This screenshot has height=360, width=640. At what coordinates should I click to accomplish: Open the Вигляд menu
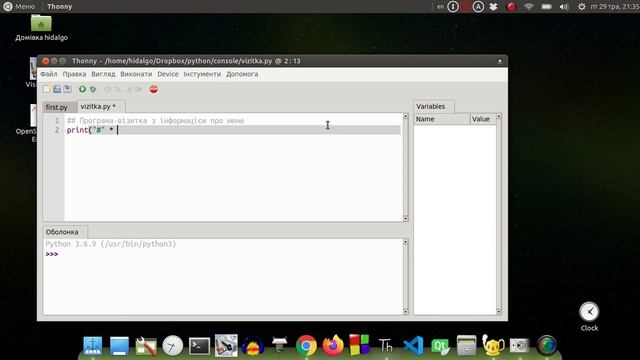[103, 74]
